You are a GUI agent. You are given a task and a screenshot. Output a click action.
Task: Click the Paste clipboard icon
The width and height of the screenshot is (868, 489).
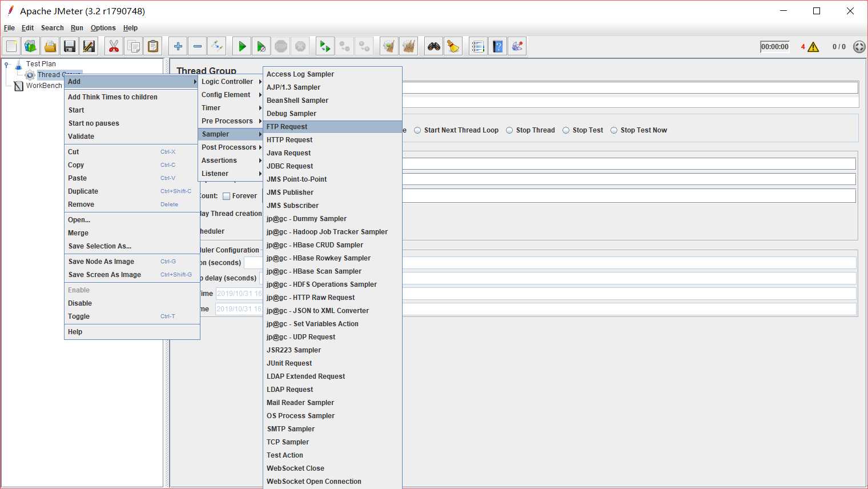click(153, 46)
